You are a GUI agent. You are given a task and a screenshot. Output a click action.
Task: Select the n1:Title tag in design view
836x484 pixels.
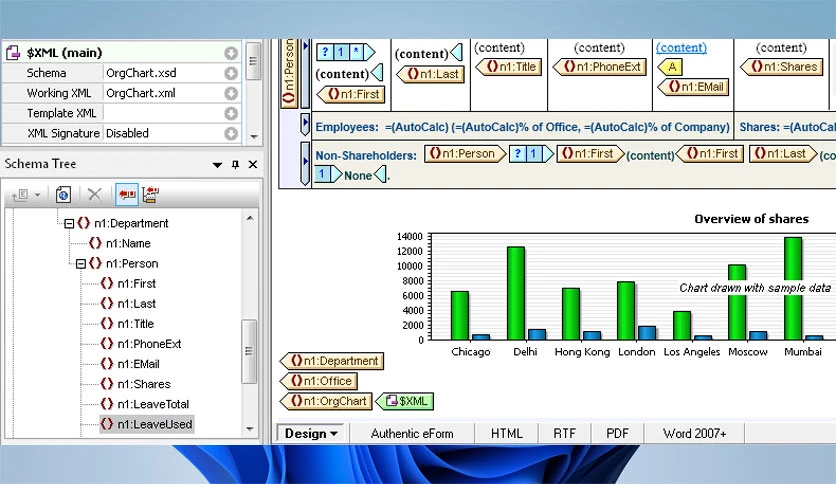pyautogui.click(x=508, y=67)
